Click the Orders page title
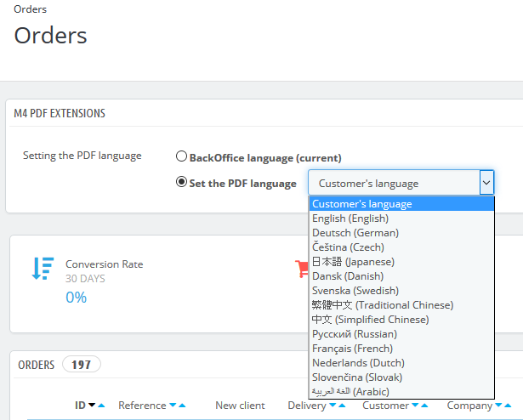 [50, 36]
